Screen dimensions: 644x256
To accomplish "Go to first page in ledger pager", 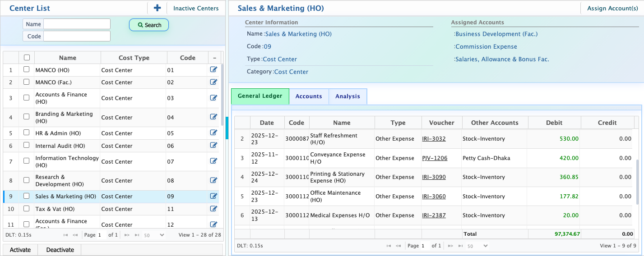I will tap(389, 246).
